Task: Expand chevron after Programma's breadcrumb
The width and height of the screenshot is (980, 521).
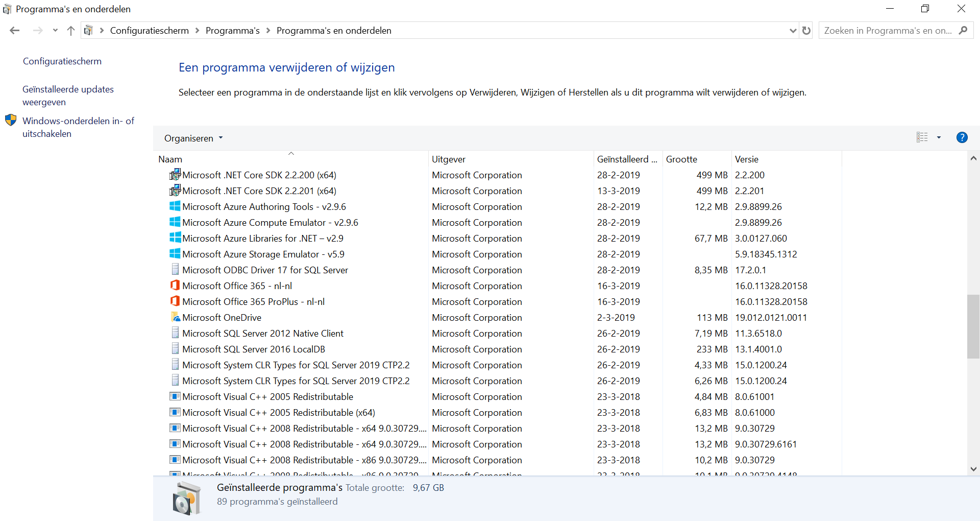Action: 268,31
